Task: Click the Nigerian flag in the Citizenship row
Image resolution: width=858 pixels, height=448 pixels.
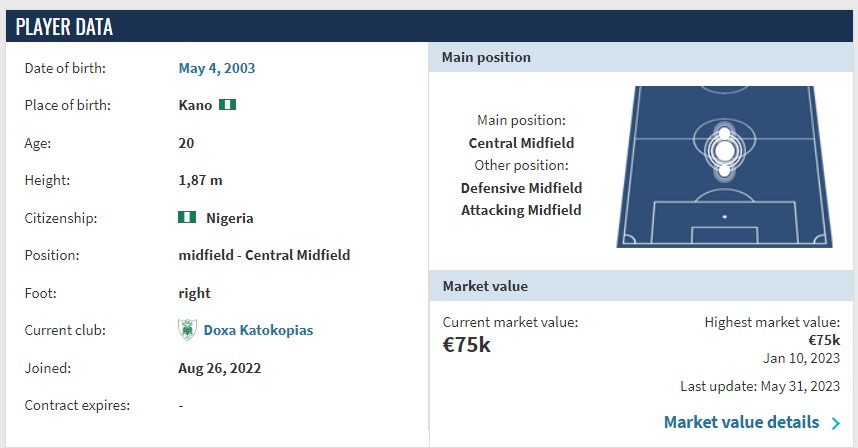Action: [x=186, y=217]
